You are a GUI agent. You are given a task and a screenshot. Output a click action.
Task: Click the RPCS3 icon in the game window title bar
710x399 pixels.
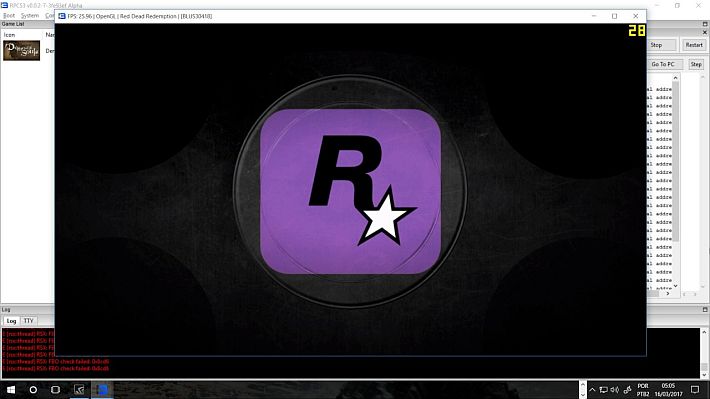click(62, 16)
